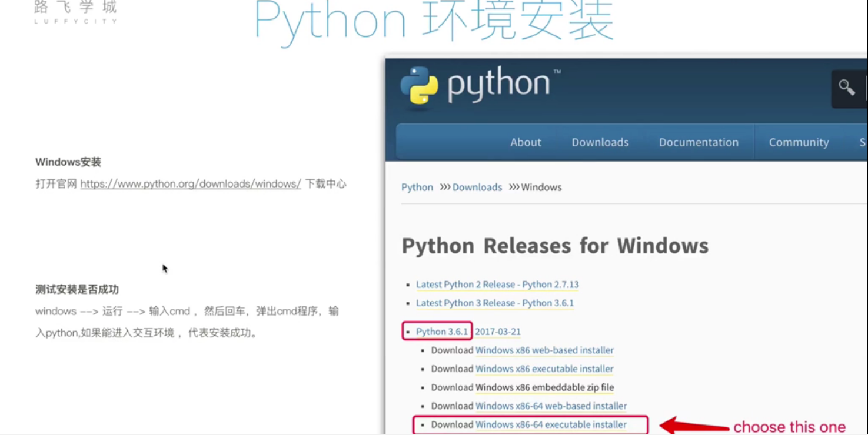Screen dimensions: 868x435
Task: Download Windows x86 web-based installer
Action: tap(544, 350)
